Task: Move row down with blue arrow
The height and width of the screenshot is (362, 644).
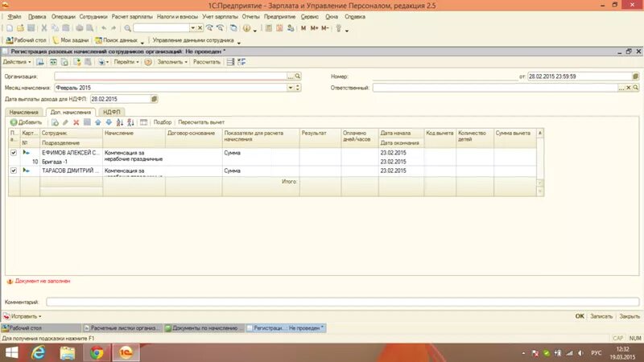Action: pyautogui.click(x=109, y=122)
